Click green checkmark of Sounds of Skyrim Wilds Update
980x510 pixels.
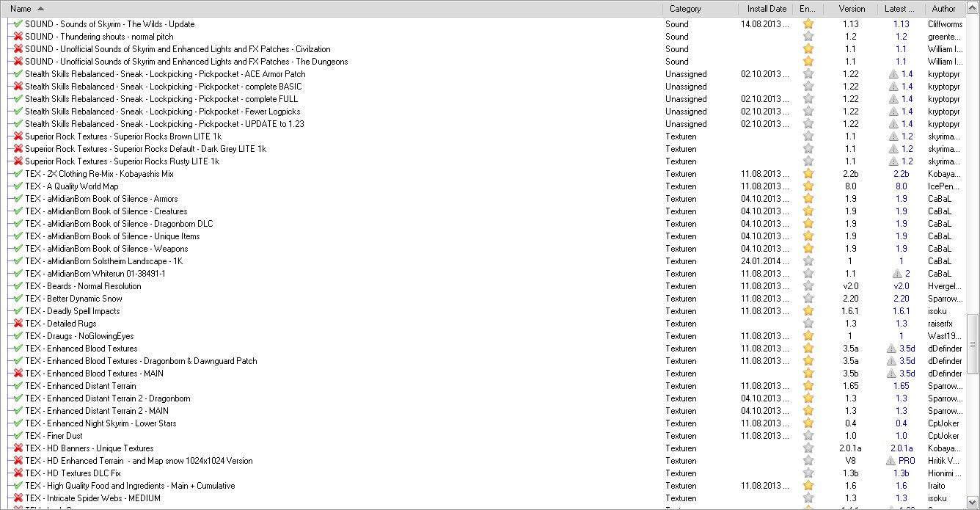pos(18,24)
